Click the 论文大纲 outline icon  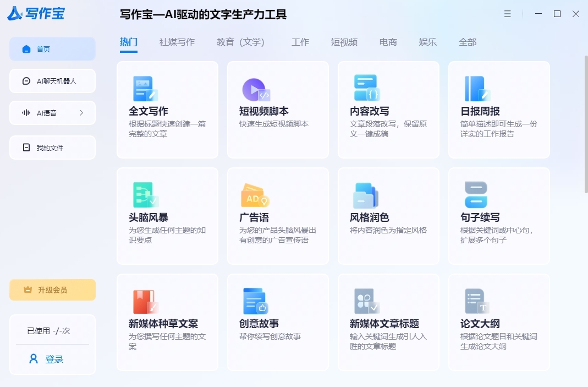(476, 301)
